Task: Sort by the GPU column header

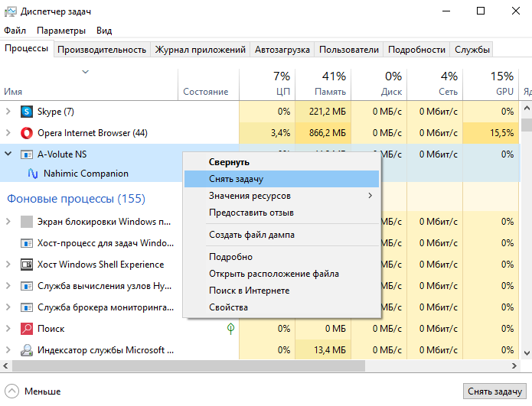Action: pos(491,84)
